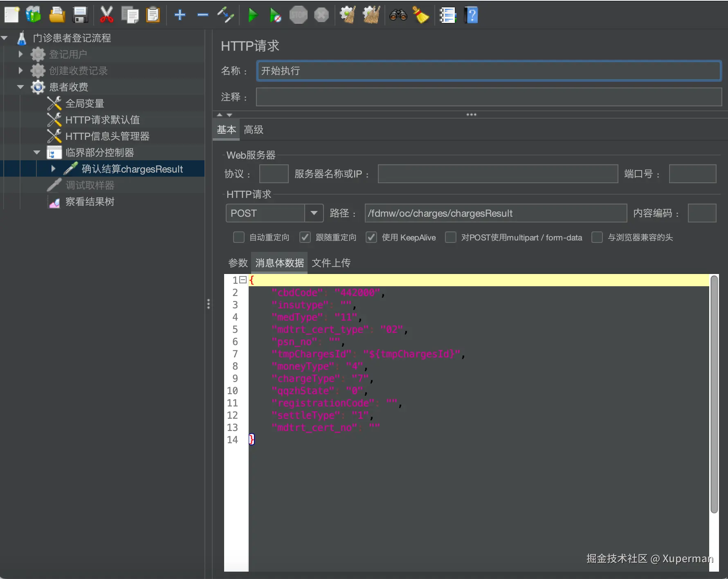Select 确认结算chargesResult sampler
728x579 pixels.
click(132, 169)
